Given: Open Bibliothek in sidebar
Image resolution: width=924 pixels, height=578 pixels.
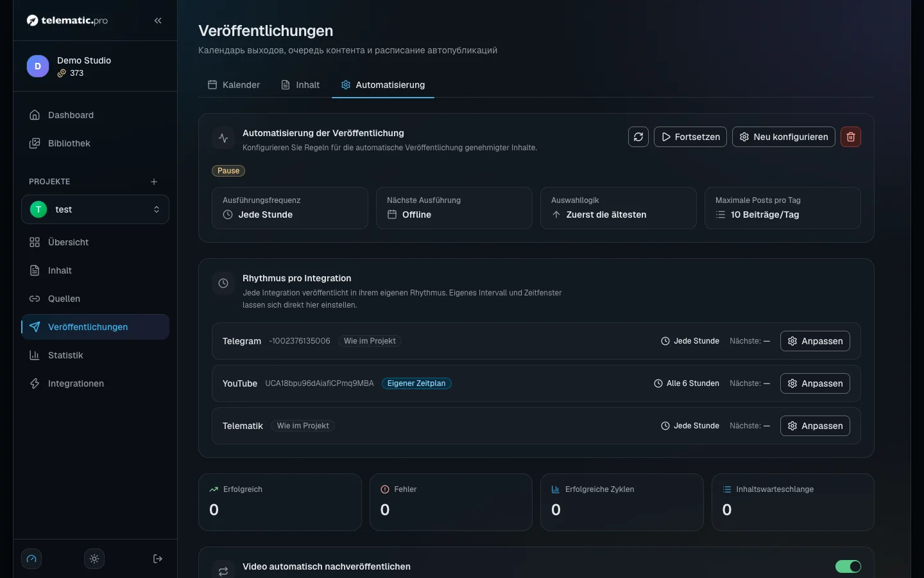Looking at the screenshot, I should 95,143.
